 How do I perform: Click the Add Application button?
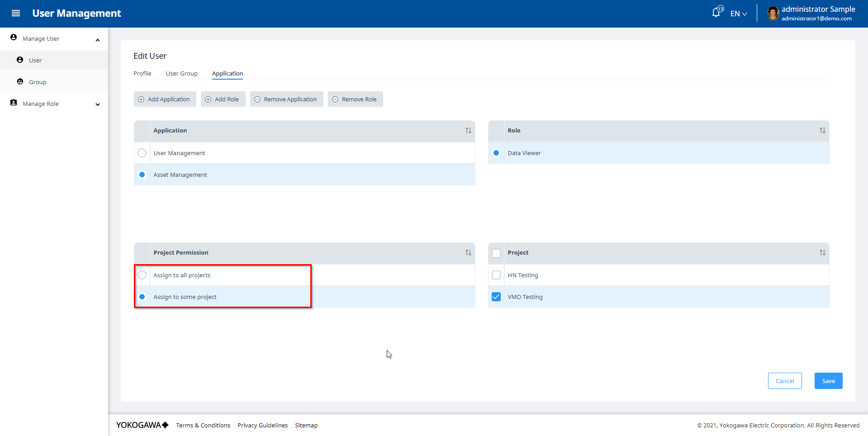[165, 99]
